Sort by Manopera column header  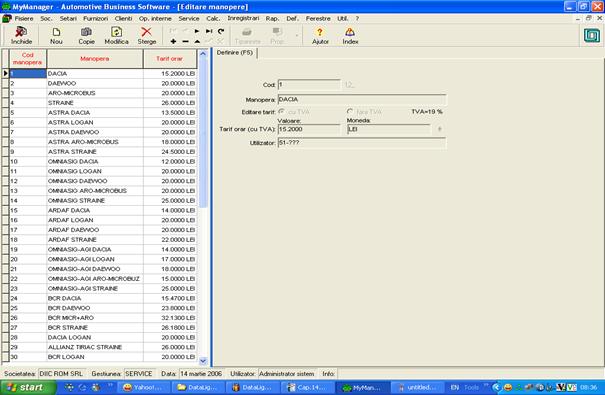point(95,59)
